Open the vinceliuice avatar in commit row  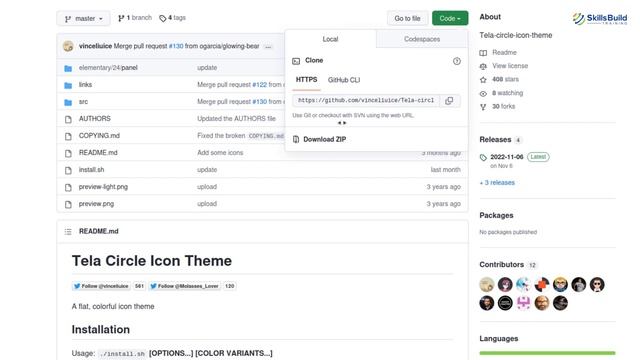(68, 46)
